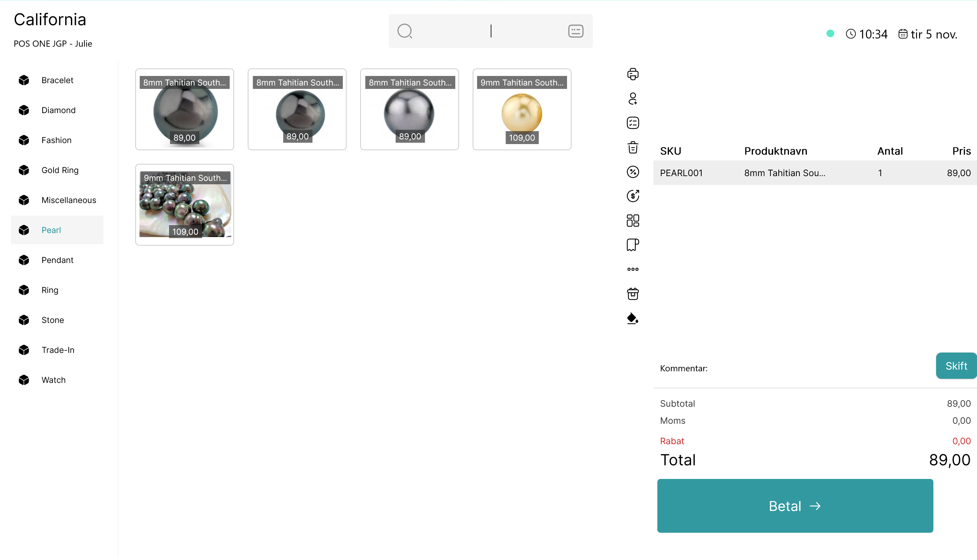The width and height of the screenshot is (977, 560).
Task: Click the print receipt icon
Action: point(632,74)
